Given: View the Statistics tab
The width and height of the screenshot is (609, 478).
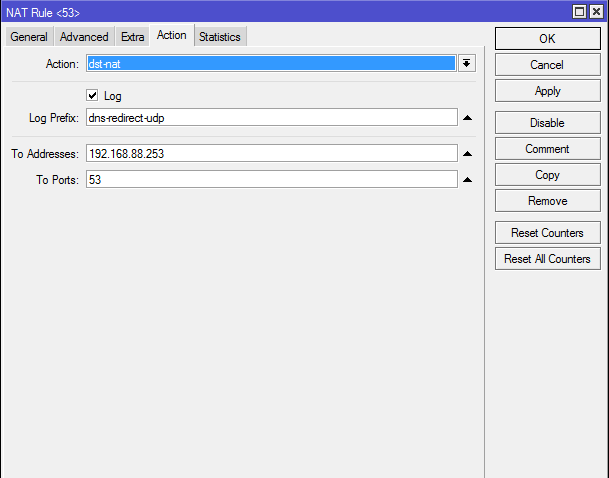Looking at the screenshot, I should (220, 37).
